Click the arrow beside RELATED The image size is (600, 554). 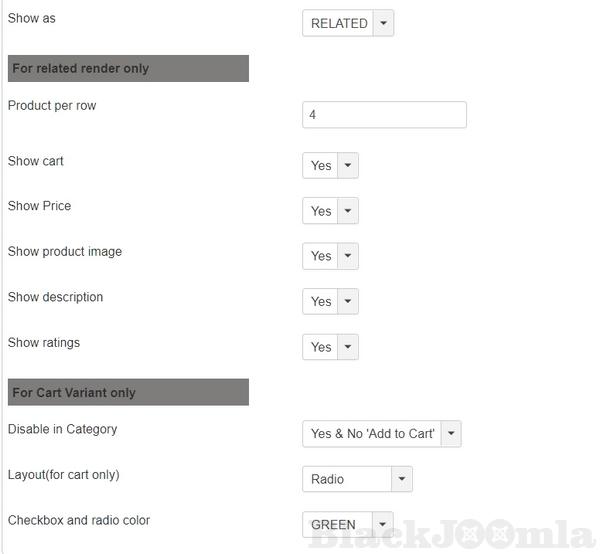pyautogui.click(x=384, y=23)
